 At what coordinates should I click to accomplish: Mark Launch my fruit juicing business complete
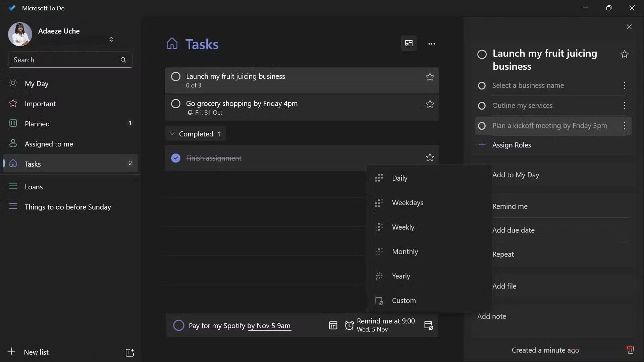(x=175, y=76)
